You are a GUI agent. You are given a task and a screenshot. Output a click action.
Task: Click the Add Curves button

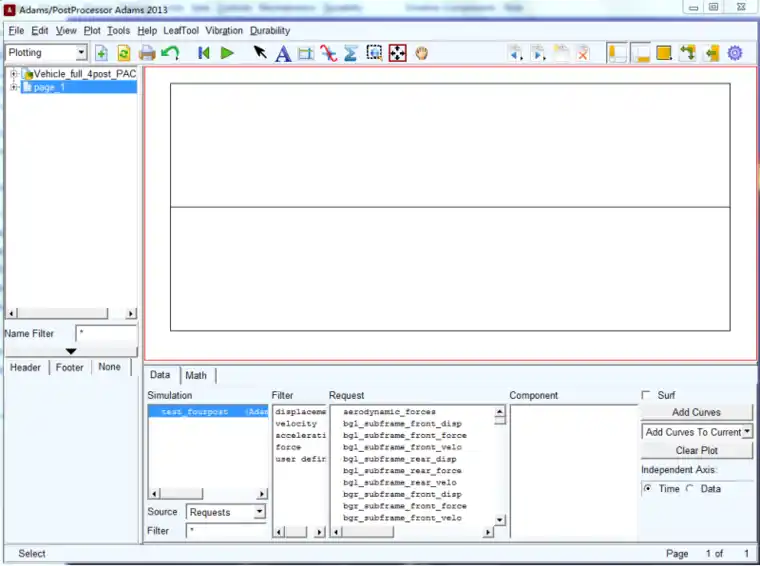click(x=697, y=412)
